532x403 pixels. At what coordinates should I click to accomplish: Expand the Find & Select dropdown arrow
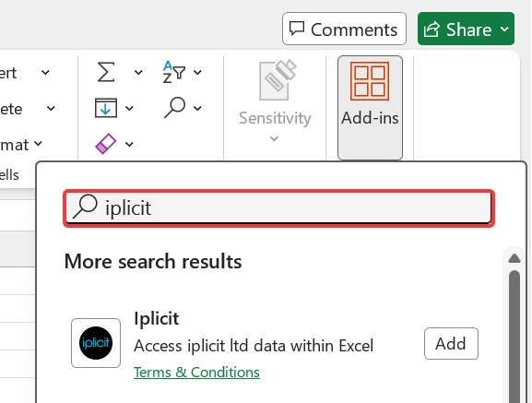[x=197, y=108]
